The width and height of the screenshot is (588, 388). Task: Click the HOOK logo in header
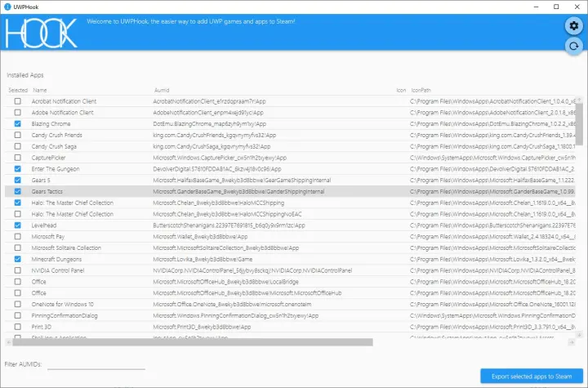[x=42, y=33]
